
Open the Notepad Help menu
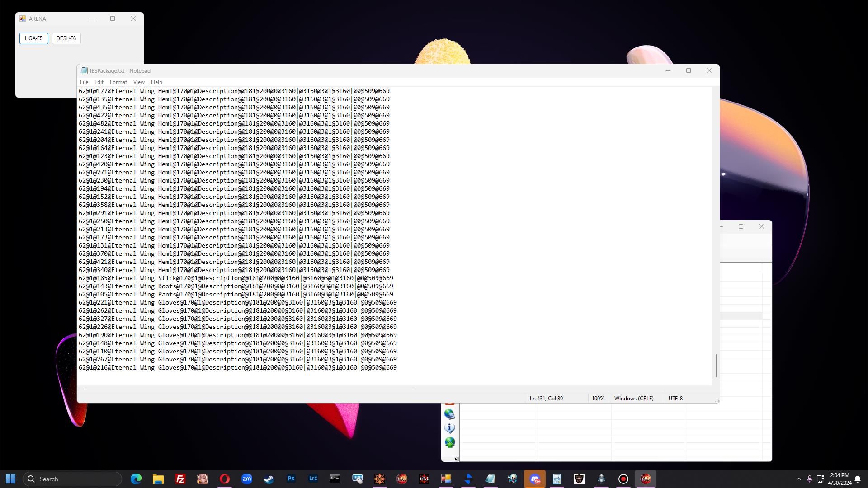[156, 82]
